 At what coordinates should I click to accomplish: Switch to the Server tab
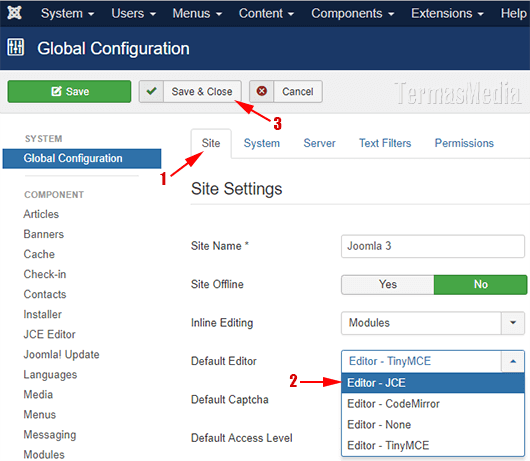[x=319, y=143]
